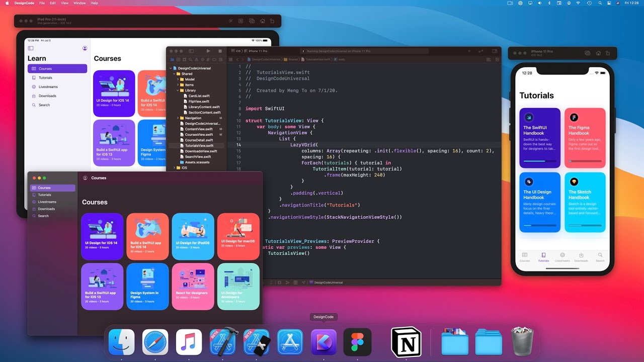Go back in Xcode editor history
This screenshot has width=644, height=362.
(x=238, y=59)
